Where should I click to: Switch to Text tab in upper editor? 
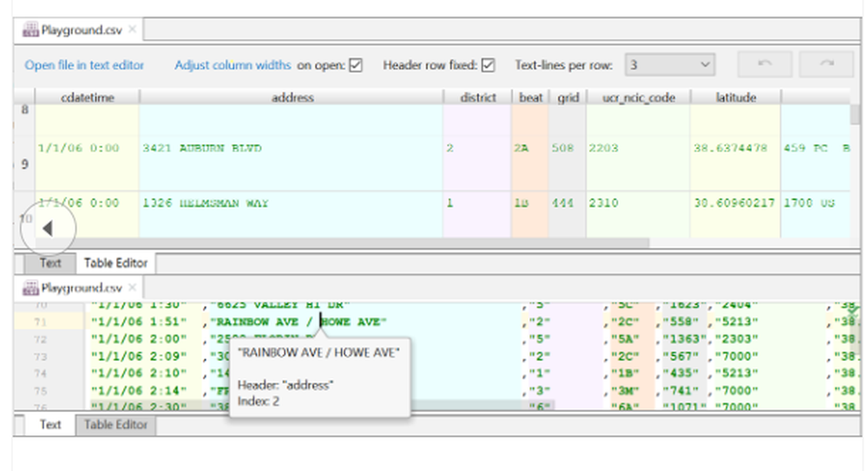tap(49, 263)
